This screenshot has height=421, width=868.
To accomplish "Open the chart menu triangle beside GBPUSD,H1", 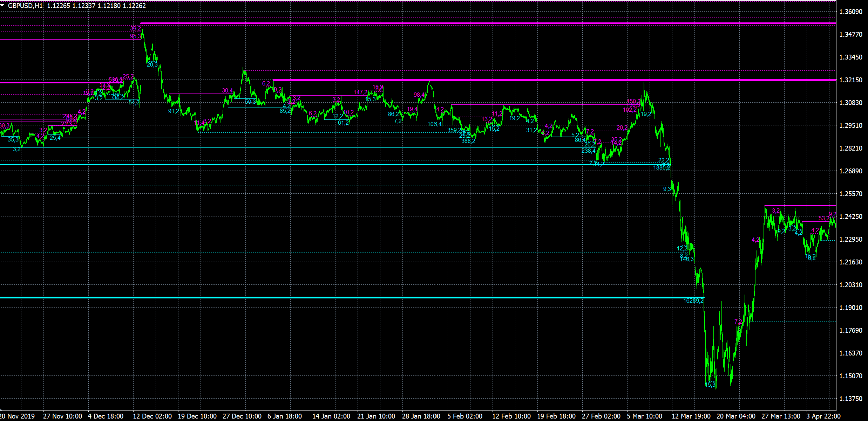I will (2, 6).
